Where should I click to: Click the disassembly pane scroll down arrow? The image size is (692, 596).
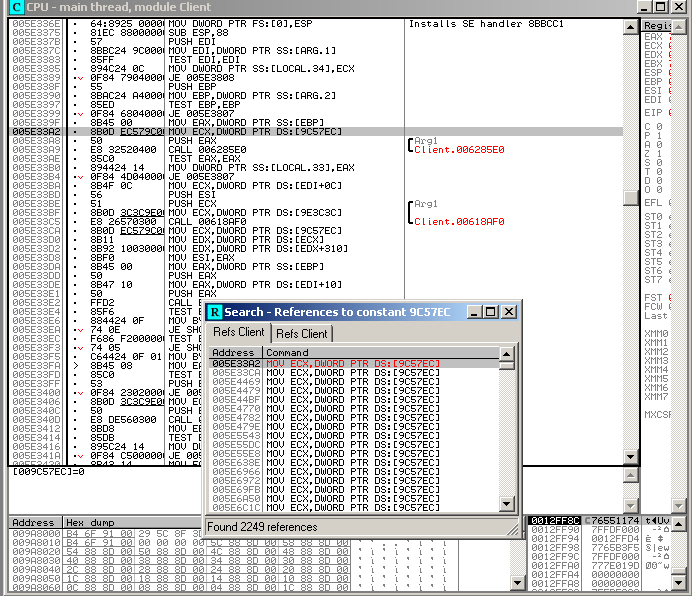[630, 457]
